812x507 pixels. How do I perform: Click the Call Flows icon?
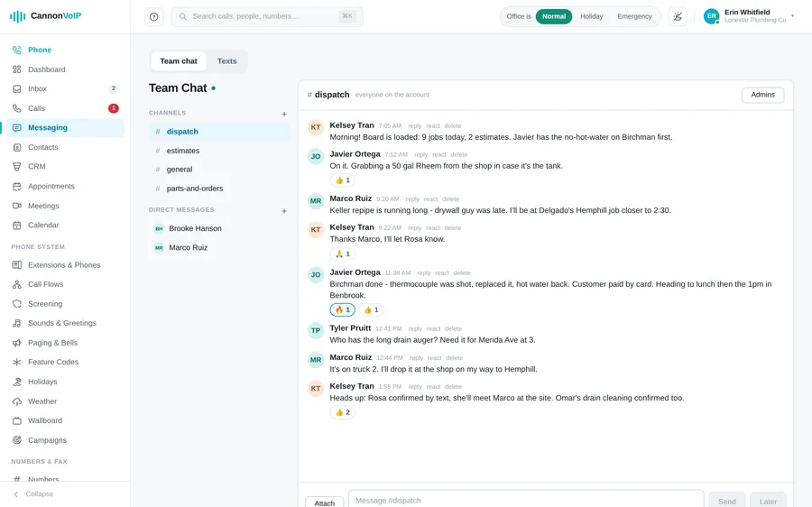pos(17,284)
